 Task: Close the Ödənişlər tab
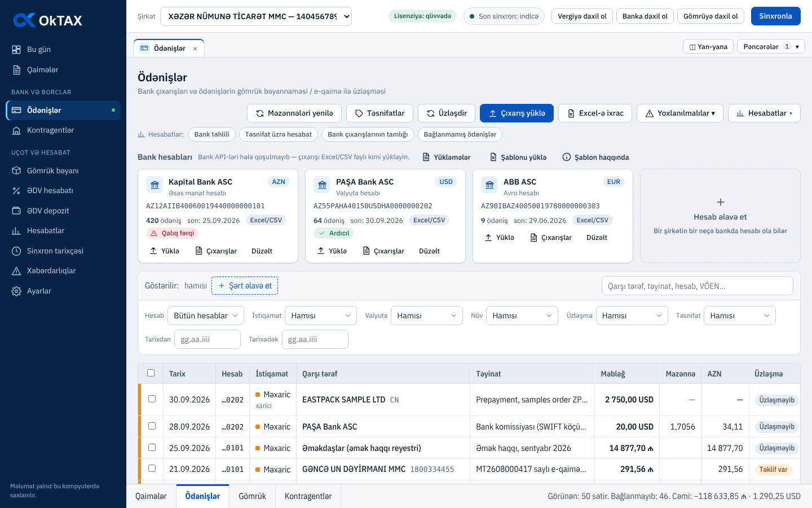(195, 49)
